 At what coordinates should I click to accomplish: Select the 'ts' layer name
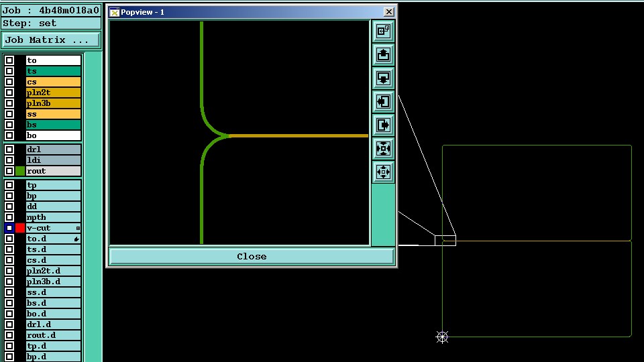[x=54, y=71]
